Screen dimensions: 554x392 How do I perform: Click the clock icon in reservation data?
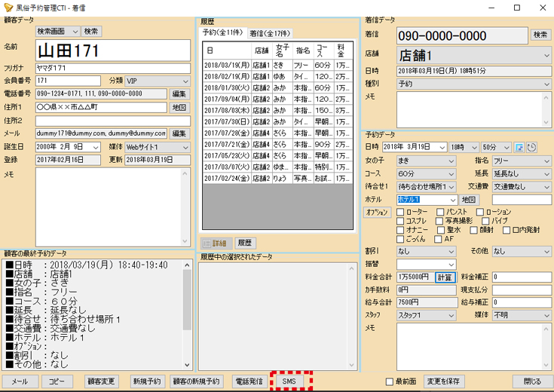[531, 147]
